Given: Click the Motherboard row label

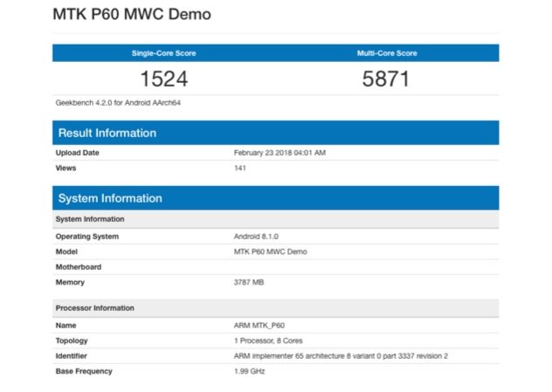Looking at the screenshot, I should pyautogui.click(x=79, y=267).
